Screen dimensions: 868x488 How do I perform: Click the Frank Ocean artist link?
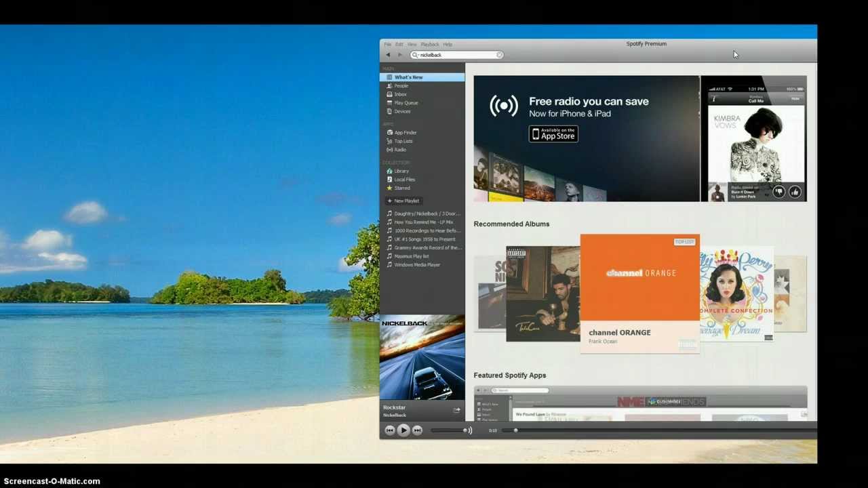[x=603, y=342]
